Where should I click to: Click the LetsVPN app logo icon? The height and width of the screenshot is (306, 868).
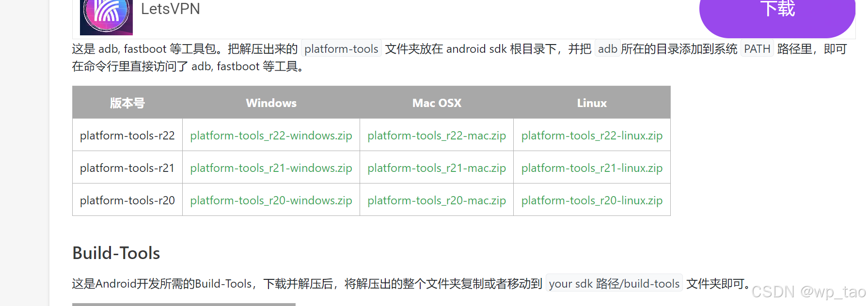106,16
